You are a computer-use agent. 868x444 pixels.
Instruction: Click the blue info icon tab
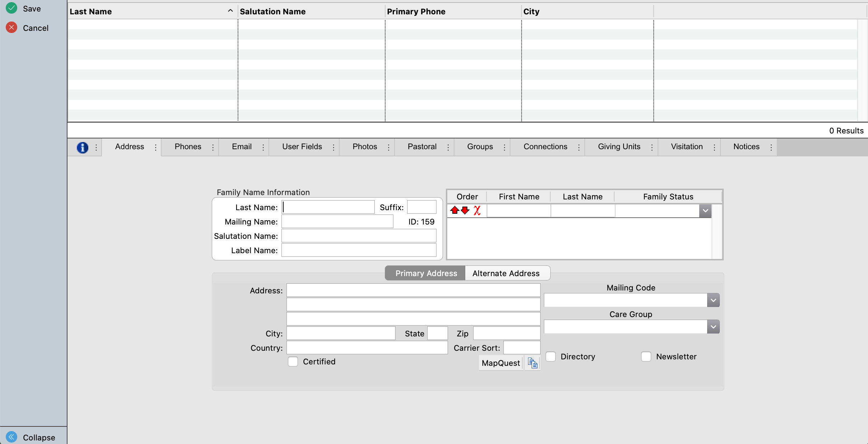click(83, 147)
